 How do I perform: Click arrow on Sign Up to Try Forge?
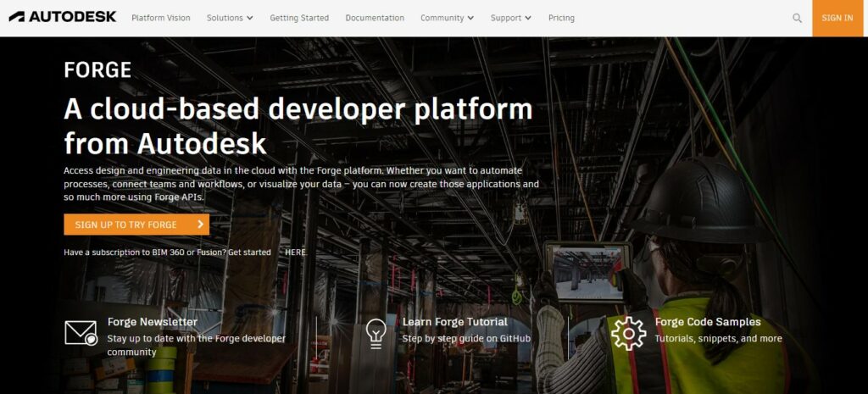tap(200, 225)
